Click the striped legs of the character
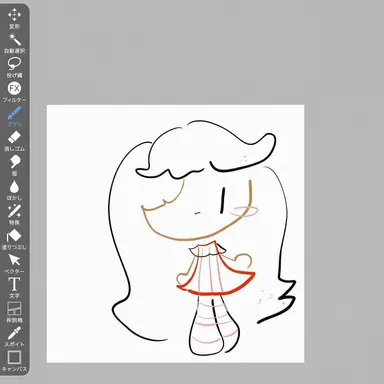This screenshot has height=384, width=384. point(214,325)
